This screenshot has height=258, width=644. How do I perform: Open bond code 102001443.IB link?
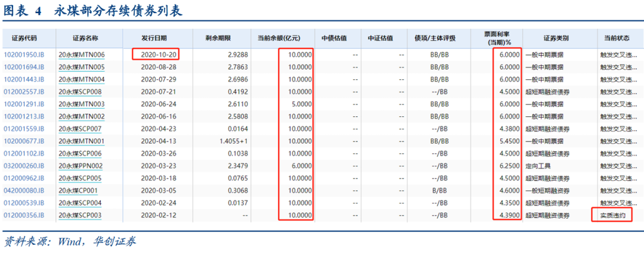click(x=24, y=79)
